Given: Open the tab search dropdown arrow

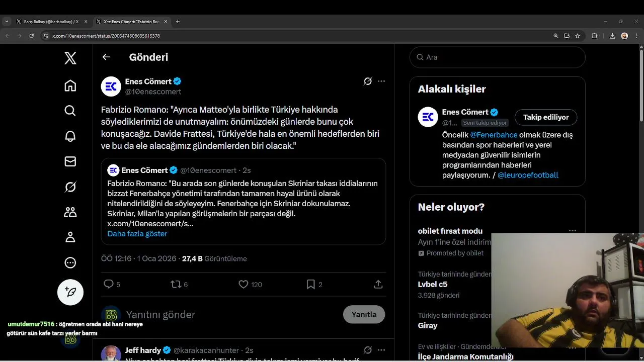Looking at the screenshot, I should [x=6, y=22].
